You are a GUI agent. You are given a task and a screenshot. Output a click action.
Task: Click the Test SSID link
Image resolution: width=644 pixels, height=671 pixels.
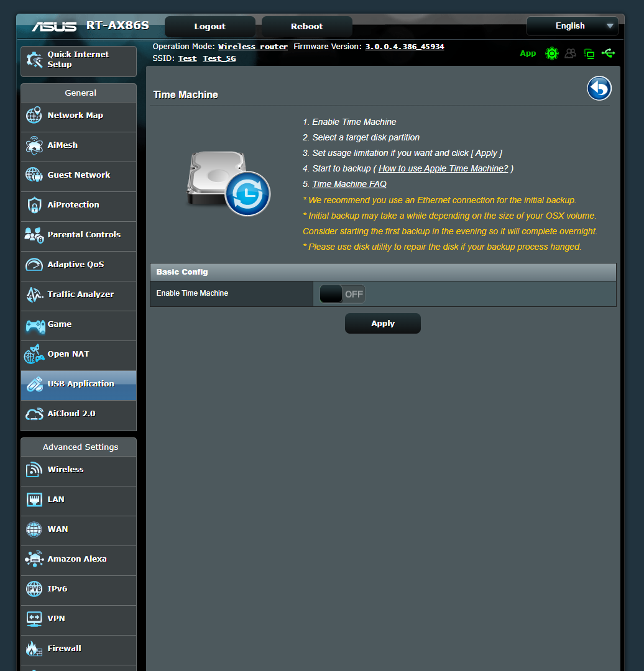coord(187,58)
